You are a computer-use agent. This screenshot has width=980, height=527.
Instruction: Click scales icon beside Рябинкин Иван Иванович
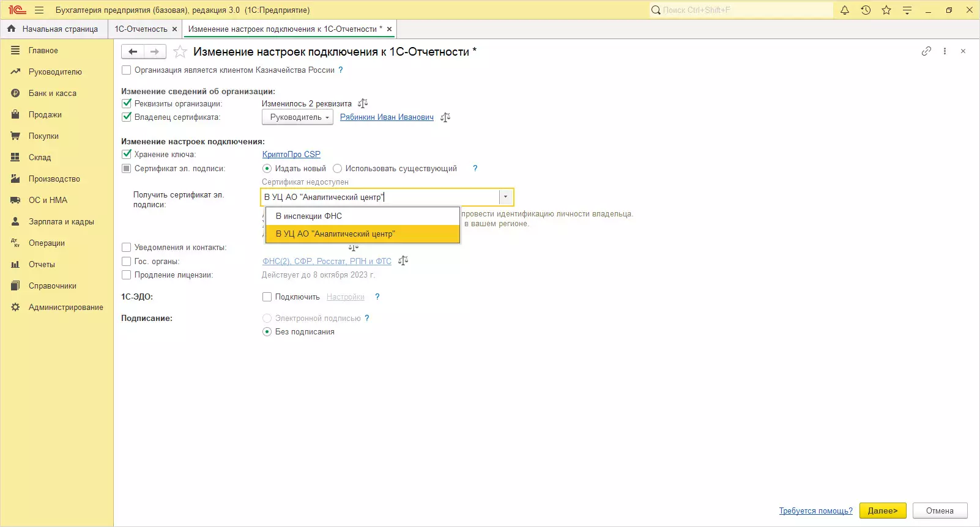click(x=445, y=117)
